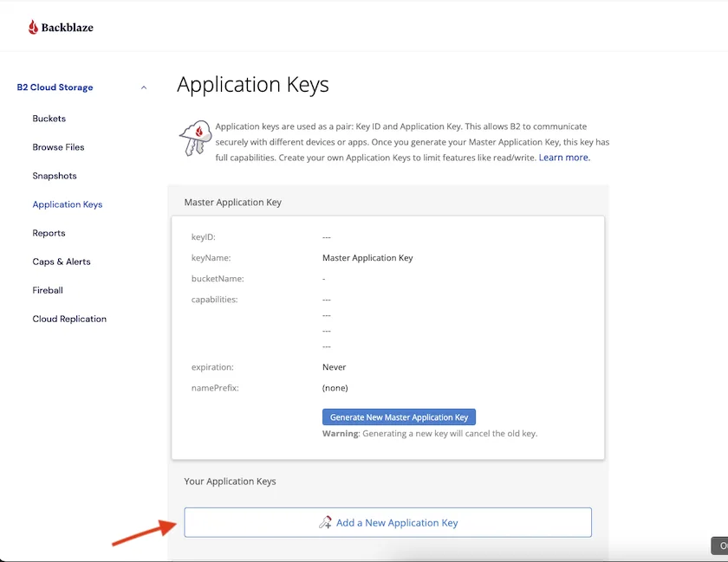
Task: Open Cloud Replication settings
Action: [69, 319]
